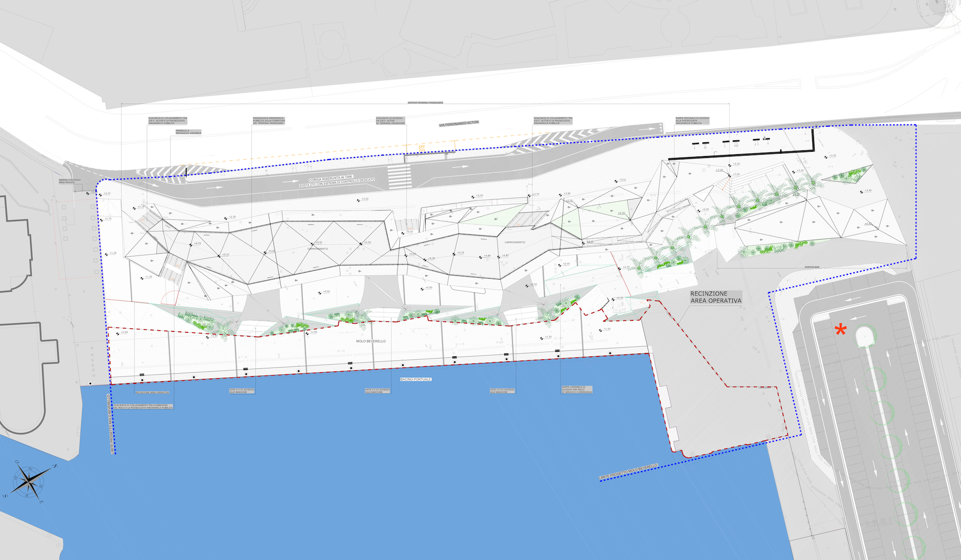
Task: Click the EDIFICIO BAR dimension label
Action: [x=812, y=267]
